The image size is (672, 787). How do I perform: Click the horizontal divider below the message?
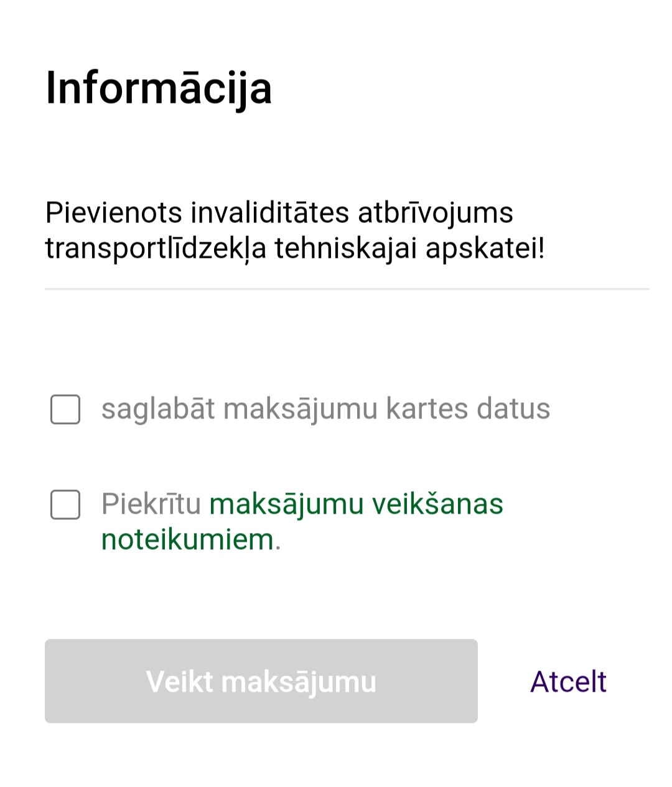coord(347,289)
